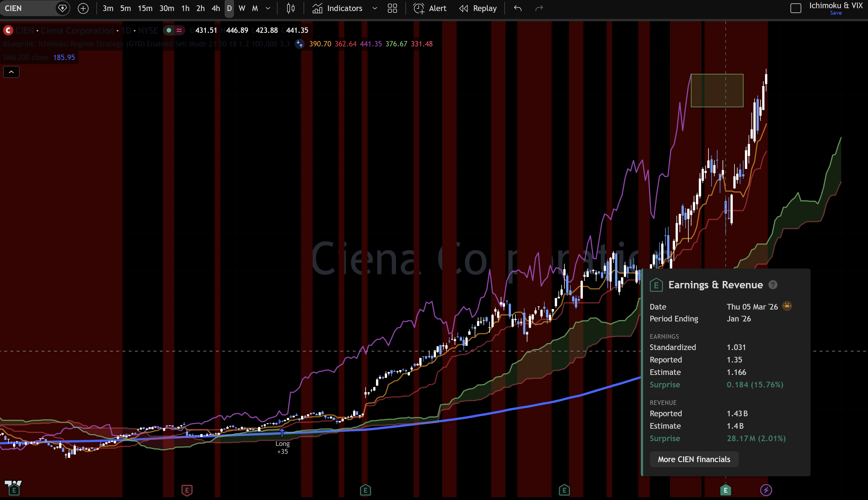Image resolution: width=868 pixels, height=500 pixels.
Task: Expand the timeframe dropdown chevron after M
Action: [268, 8]
